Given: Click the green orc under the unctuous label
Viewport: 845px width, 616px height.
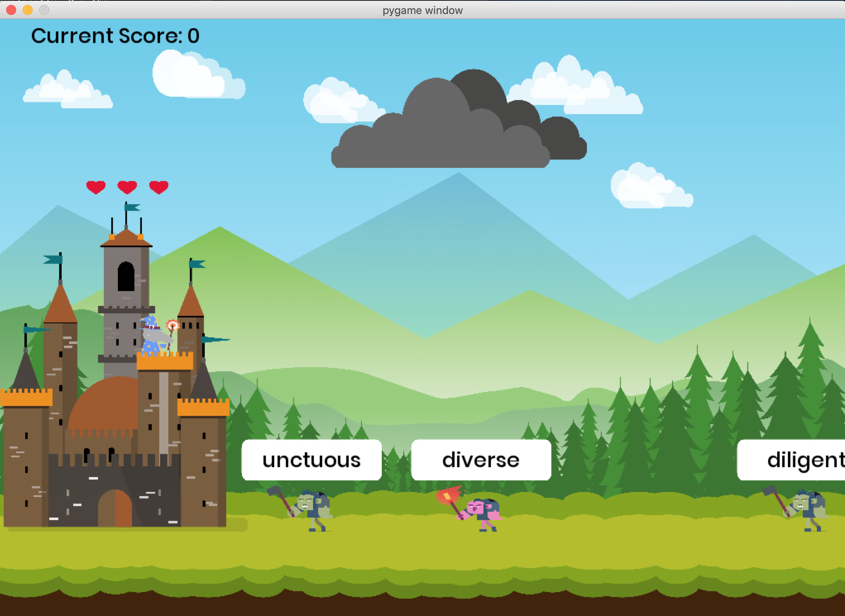Looking at the screenshot, I should click(311, 509).
